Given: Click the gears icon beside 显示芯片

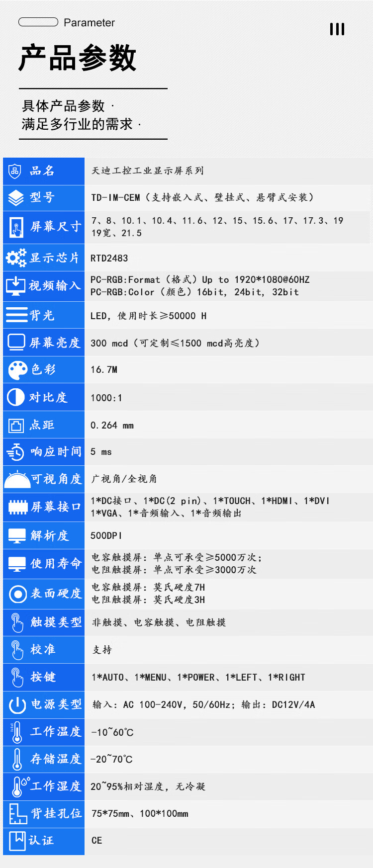Looking at the screenshot, I should pyautogui.click(x=16, y=258).
